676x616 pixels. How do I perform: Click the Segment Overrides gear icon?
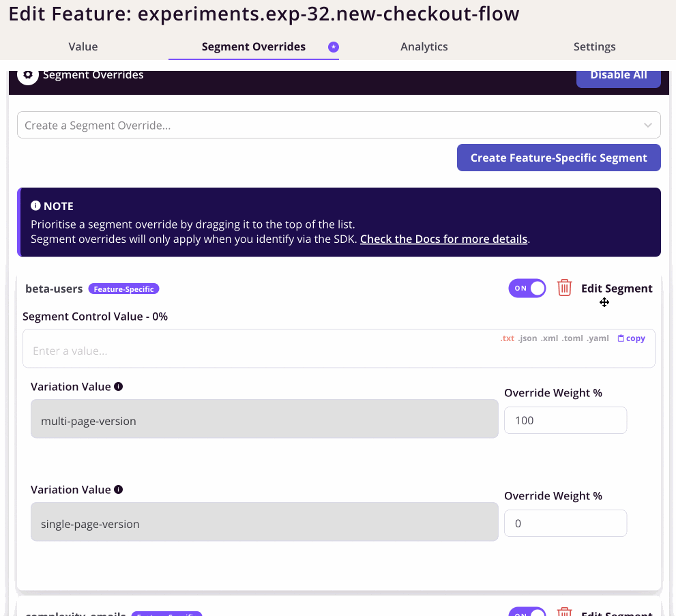tap(28, 75)
